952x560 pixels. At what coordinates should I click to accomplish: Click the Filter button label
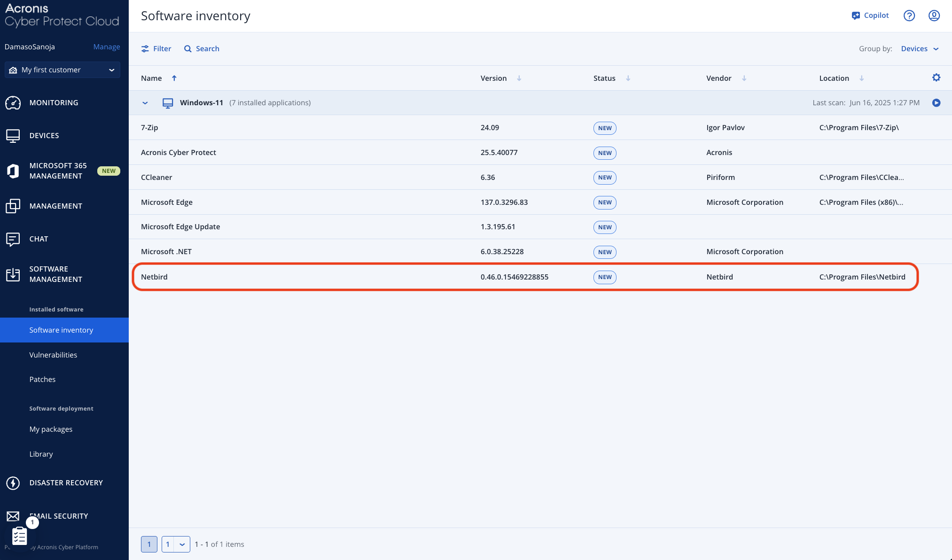point(162,49)
